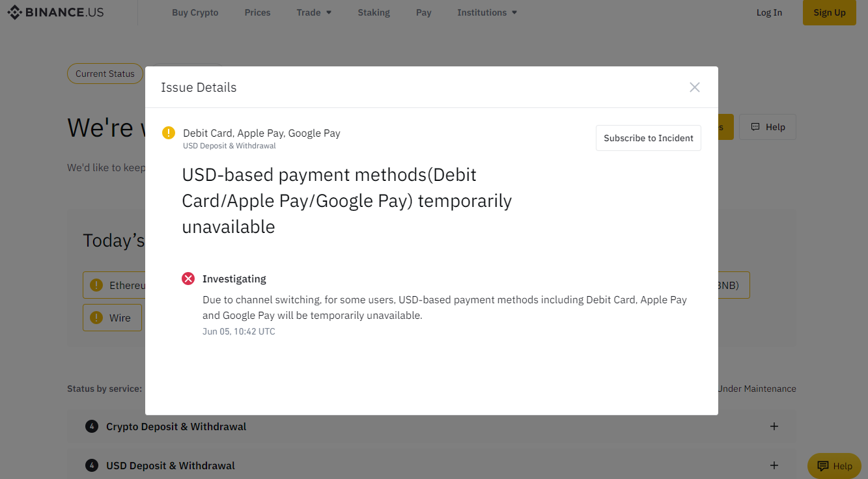The image size is (868, 479).
Task: Click the Log In link
Action: point(769,12)
